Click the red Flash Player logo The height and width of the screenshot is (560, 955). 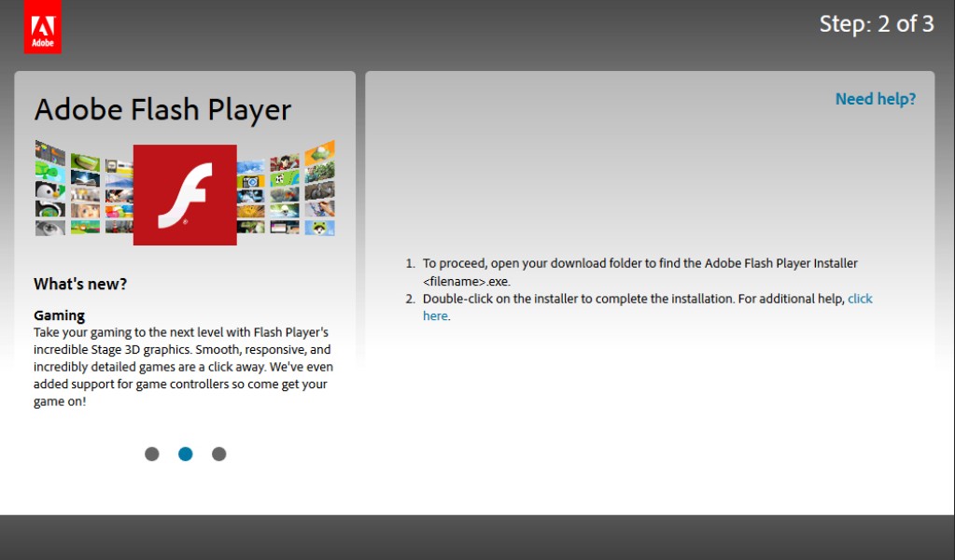pos(185,195)
